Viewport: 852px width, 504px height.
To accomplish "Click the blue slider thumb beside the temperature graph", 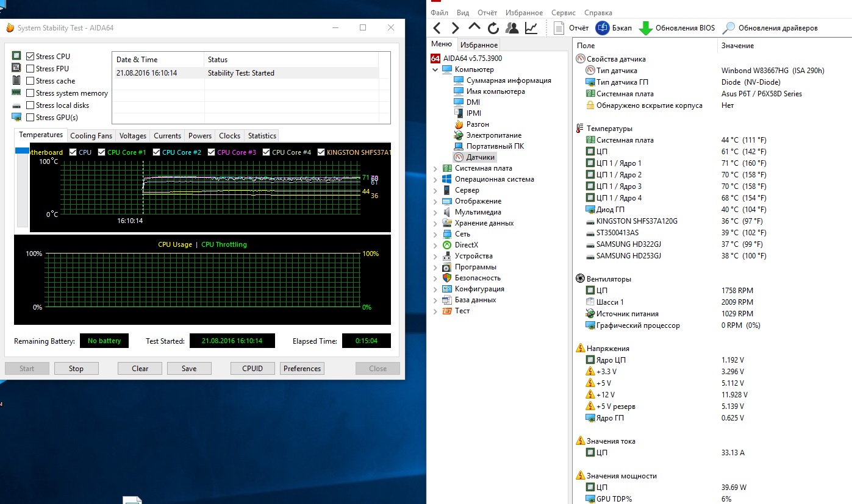I will [x=22, y=151].
